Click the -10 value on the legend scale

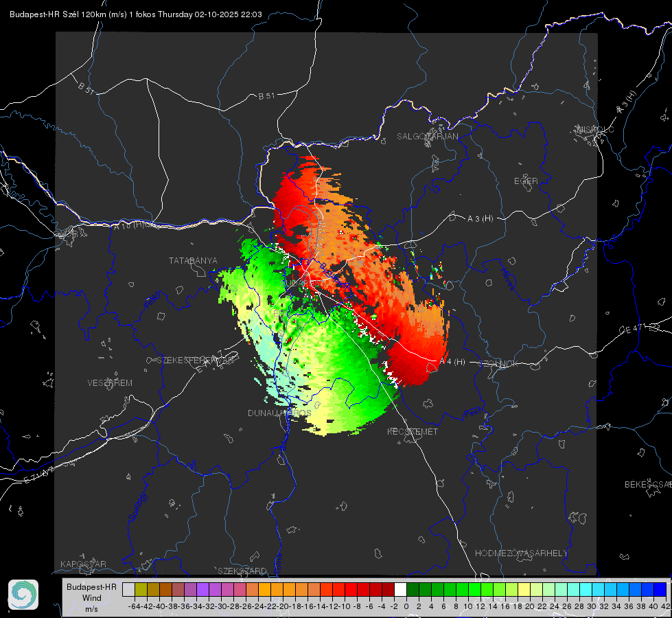click(x=344, y=606)
